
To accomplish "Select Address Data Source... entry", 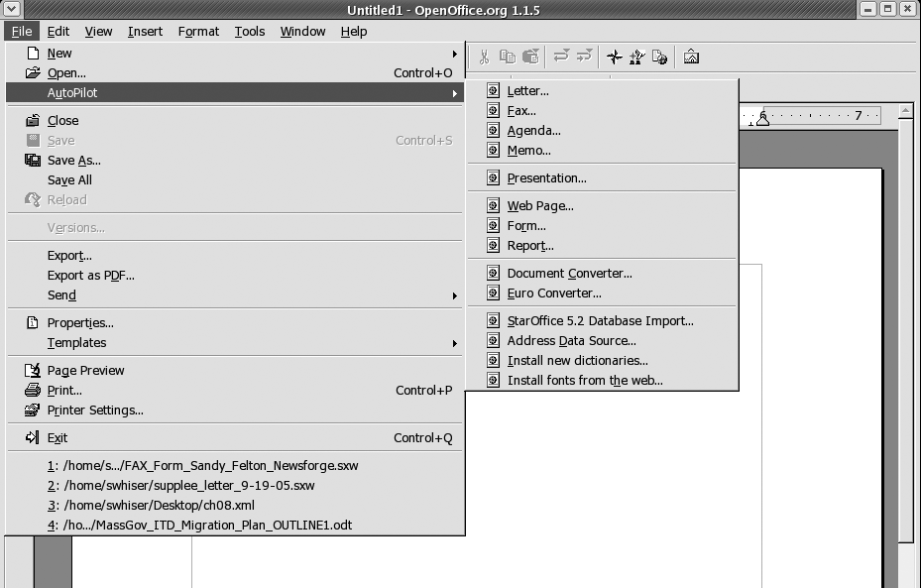I will click(602, 341).
